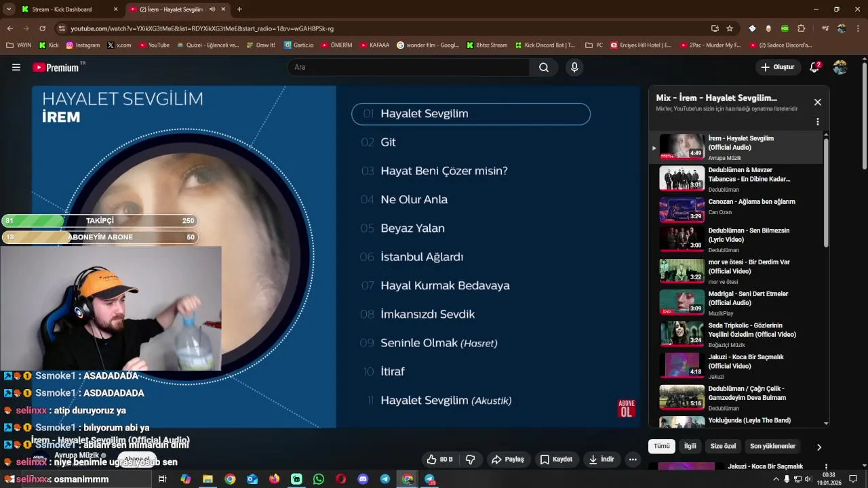Open Firefox from the taskbar
868x488 pixels.
point(274,479)
